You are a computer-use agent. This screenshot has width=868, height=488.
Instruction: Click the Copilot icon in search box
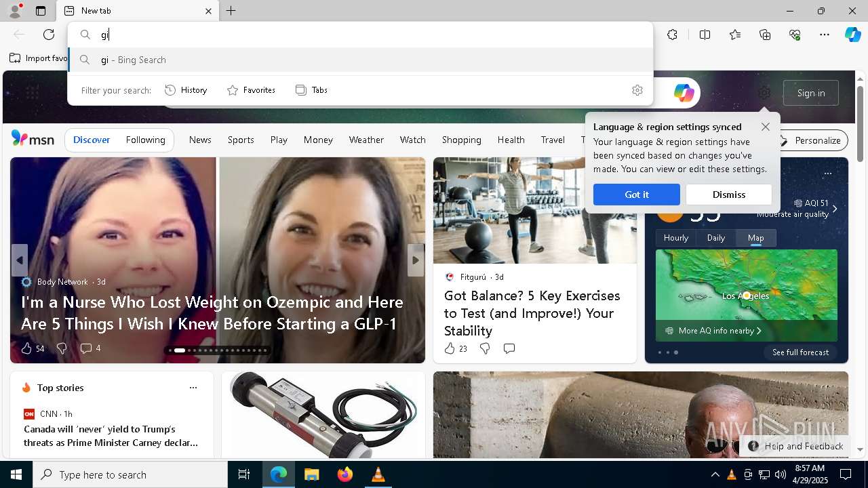[684, 93]
